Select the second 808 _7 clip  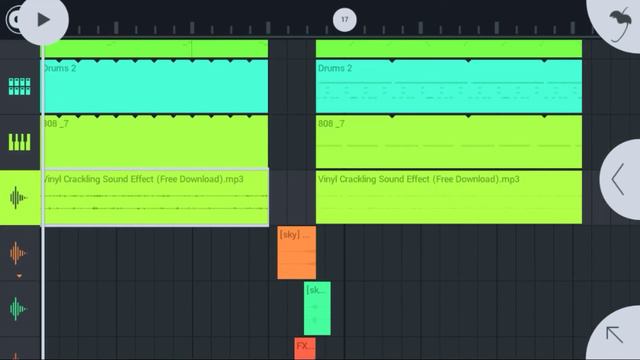[449, 142]
